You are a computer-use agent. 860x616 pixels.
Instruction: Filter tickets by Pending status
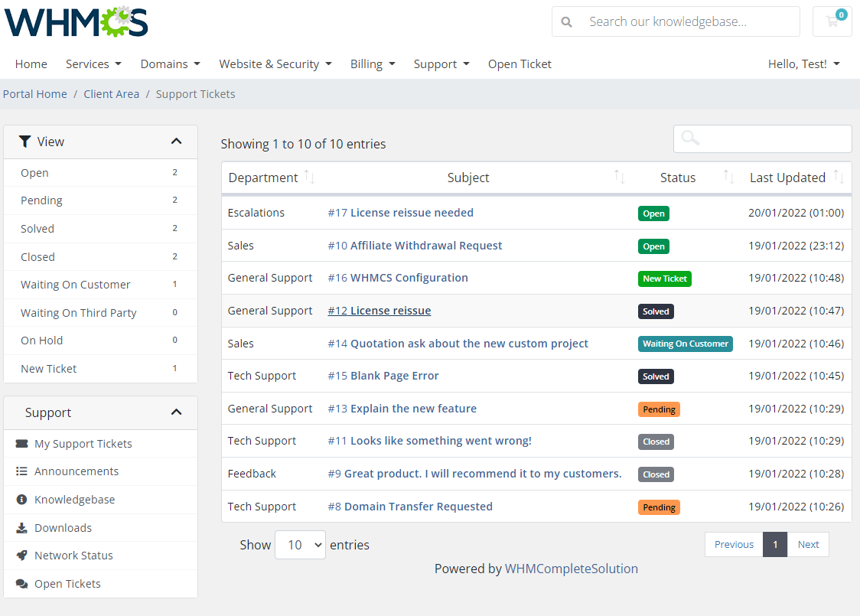pyautogui.click(x=100, y=200)
